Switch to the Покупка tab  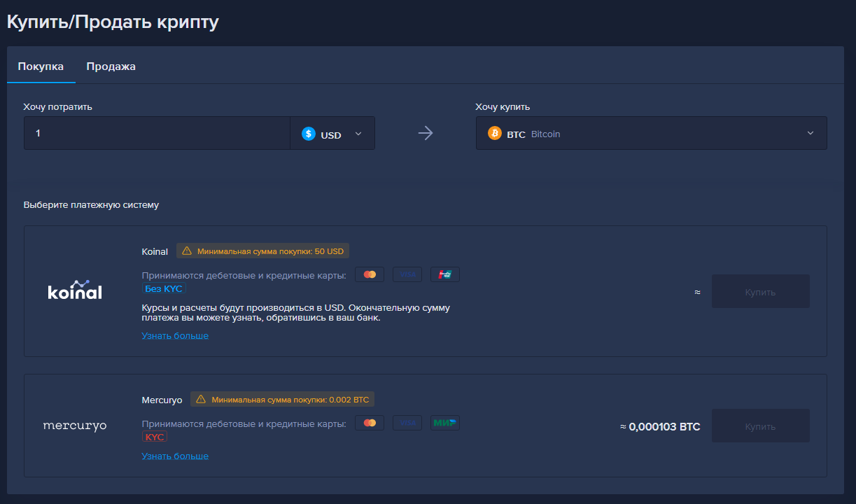[41, 66]
